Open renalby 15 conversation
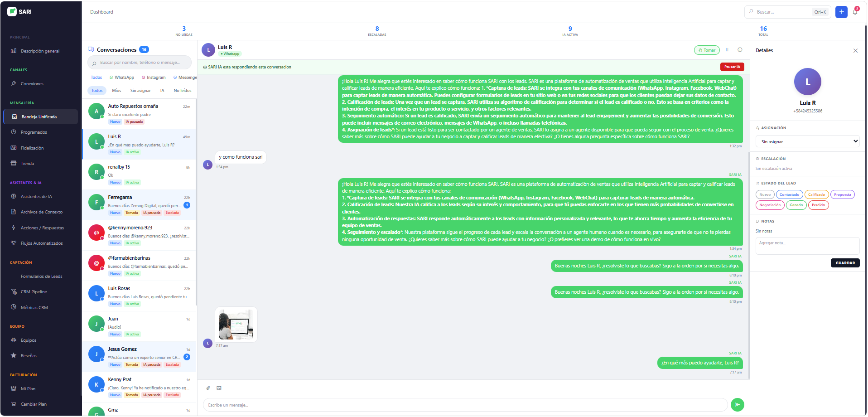 139,175
